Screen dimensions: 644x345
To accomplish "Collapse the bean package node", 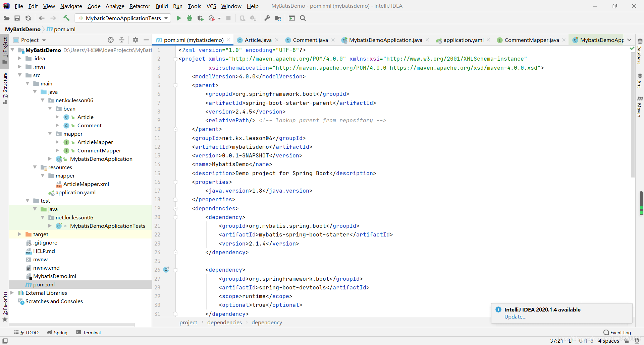I will click(x=50, y=109).
